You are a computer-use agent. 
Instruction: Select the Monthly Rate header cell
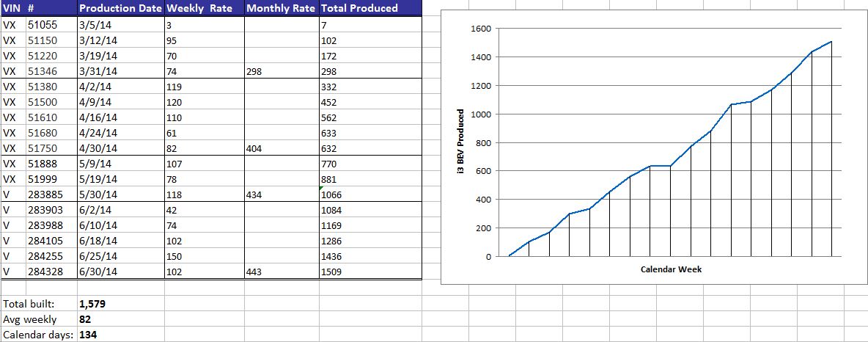(x=281, y=8)
